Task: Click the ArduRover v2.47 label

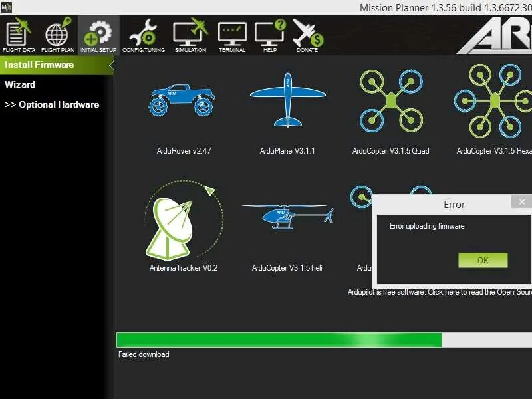Action: point(184,151)
